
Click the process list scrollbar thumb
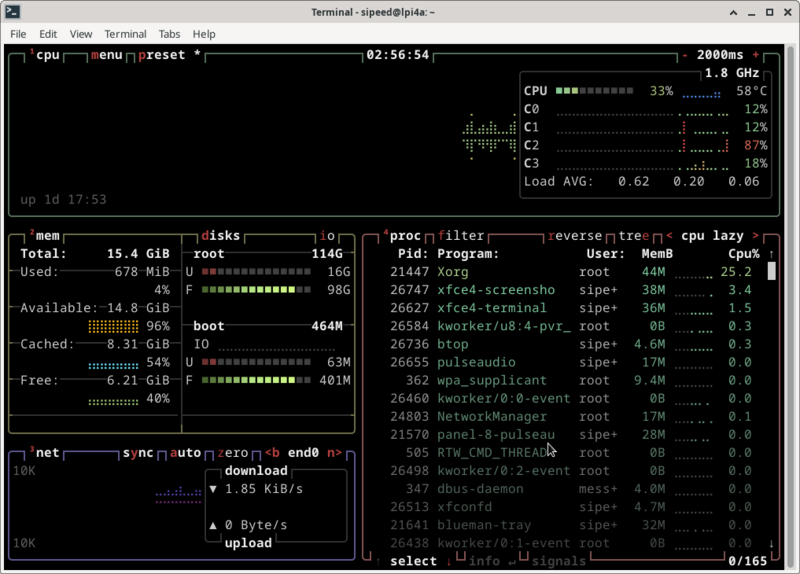771,271
